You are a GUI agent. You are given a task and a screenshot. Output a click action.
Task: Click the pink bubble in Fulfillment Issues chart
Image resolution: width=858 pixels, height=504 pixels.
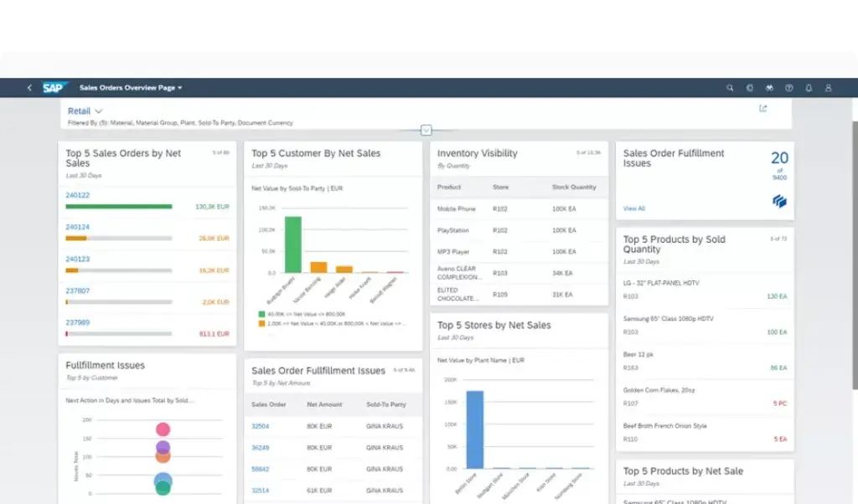(x=163, y=429)
